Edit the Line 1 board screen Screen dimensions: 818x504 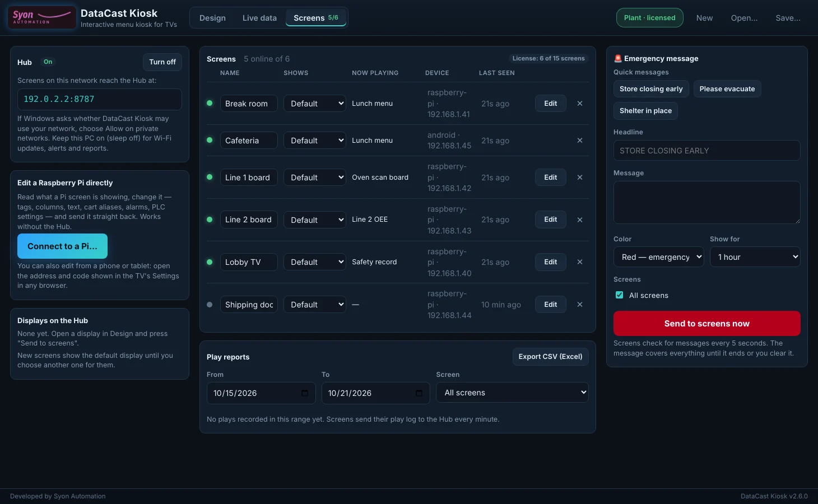(x=551, y=178)
